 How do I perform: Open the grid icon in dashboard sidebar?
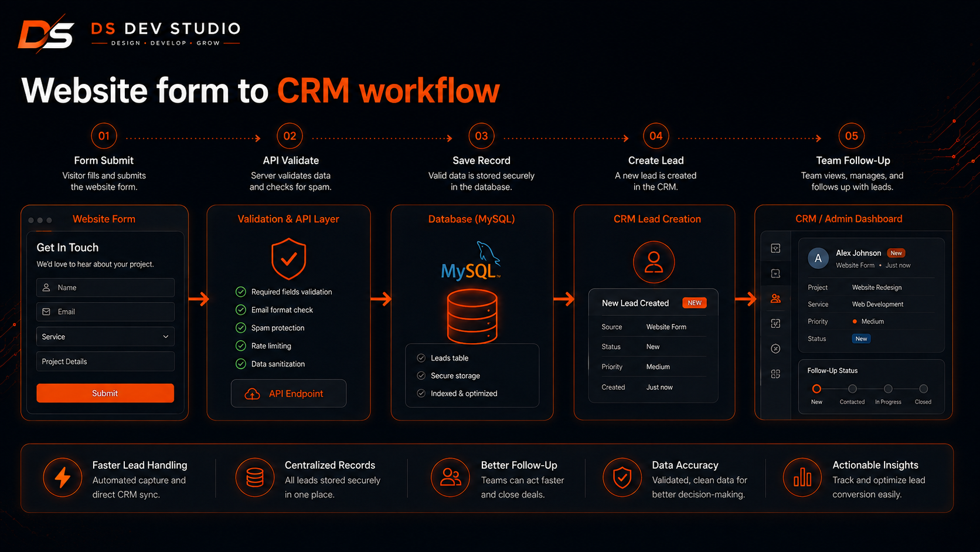[x=775, y=374]
